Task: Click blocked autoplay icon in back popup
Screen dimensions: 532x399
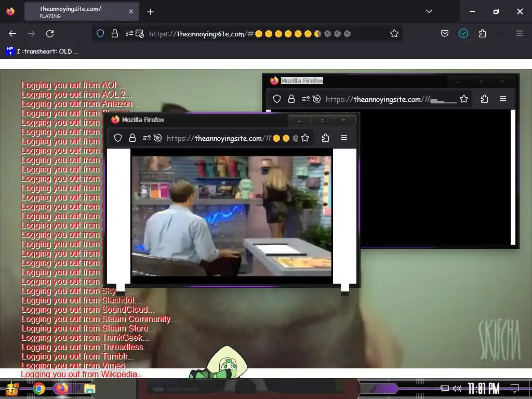Action: click(316, 99)
